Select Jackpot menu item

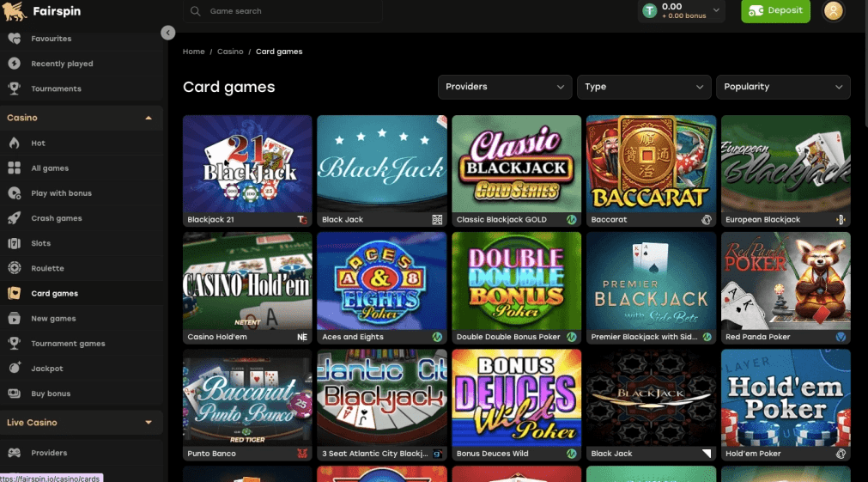click(47, 369)
